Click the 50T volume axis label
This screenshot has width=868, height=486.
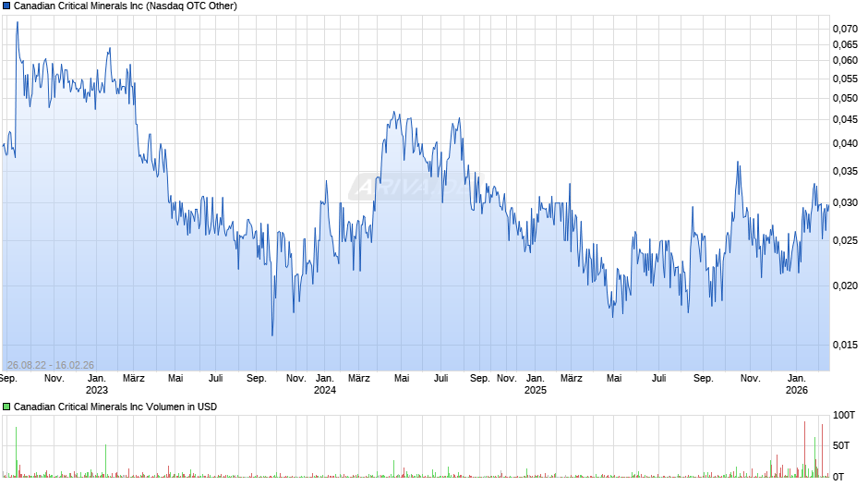coord(841,445)
